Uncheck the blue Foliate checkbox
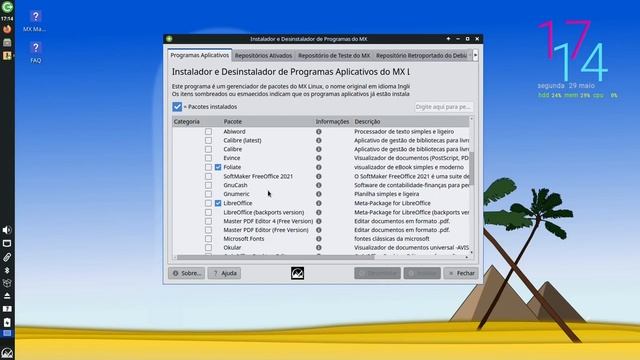640x360 pixels. pos(218,167)
